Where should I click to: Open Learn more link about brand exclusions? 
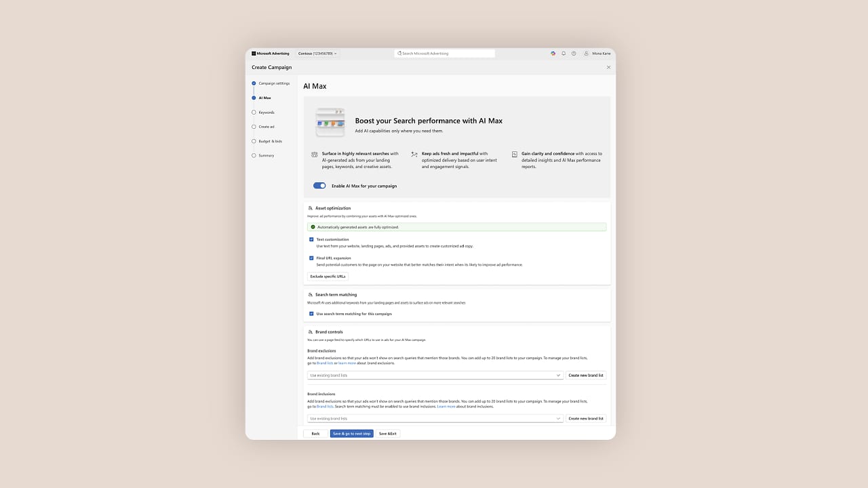347,363
